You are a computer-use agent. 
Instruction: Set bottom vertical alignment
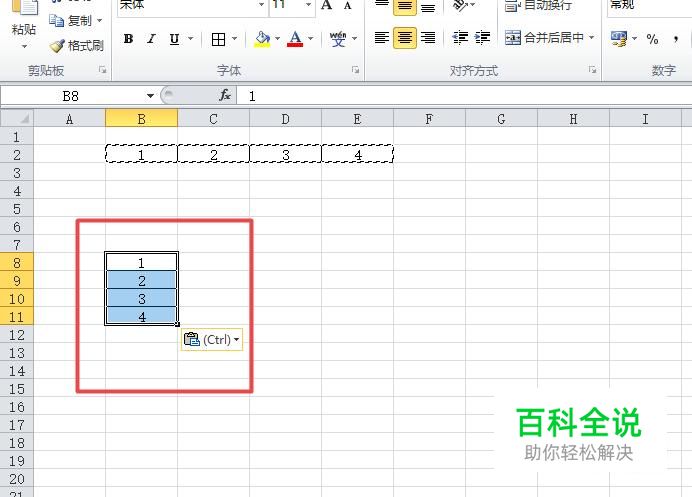(x=428, y=6)
